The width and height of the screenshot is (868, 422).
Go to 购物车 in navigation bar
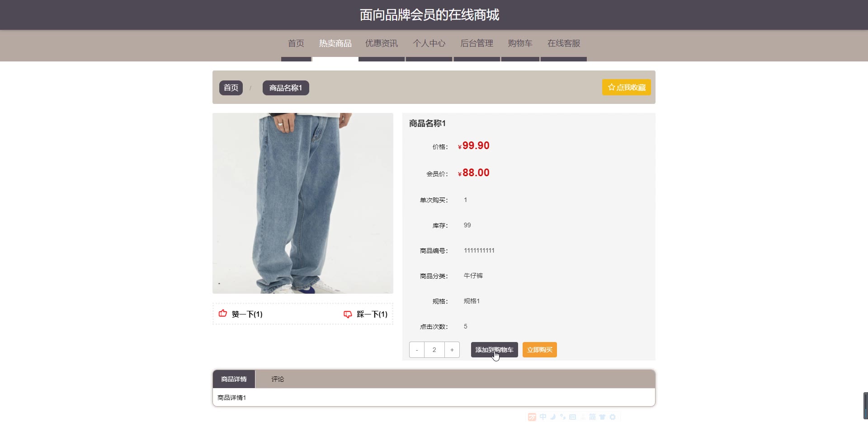pyautogui.click(x=520, y=43)
